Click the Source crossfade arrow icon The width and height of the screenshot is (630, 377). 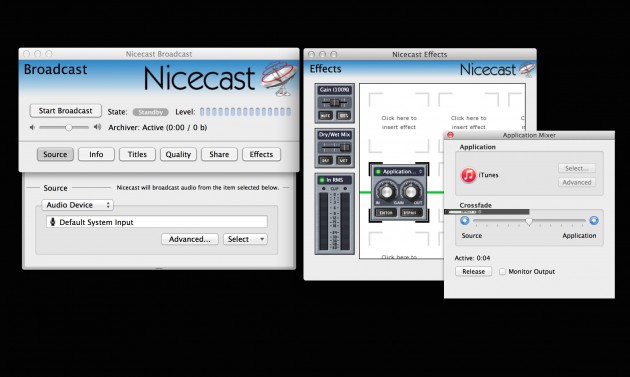click(465, 220)
